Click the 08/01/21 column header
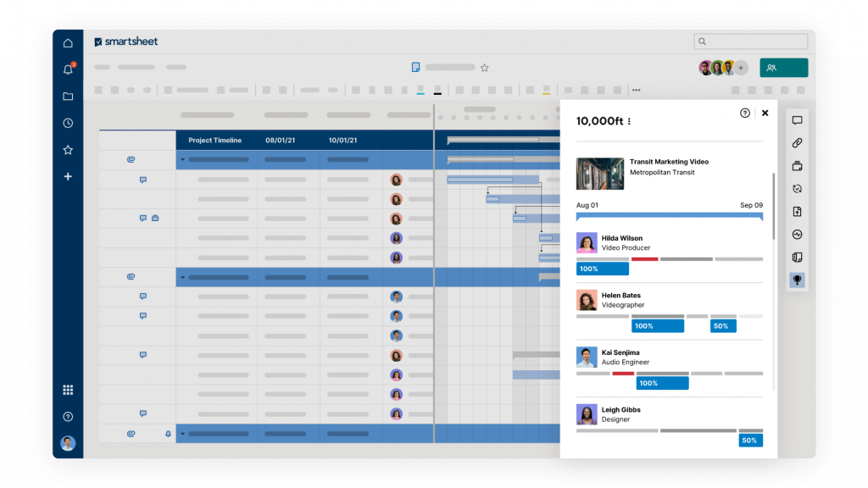 280,141
